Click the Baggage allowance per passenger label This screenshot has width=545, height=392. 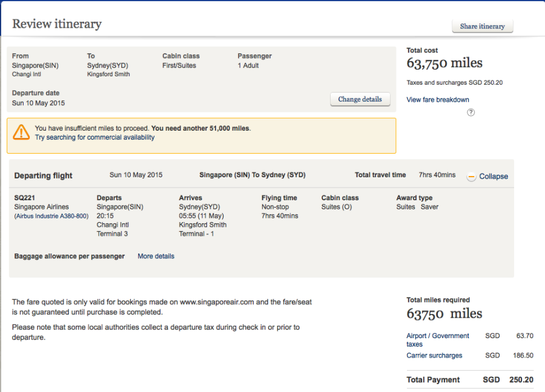coord(69,256)
